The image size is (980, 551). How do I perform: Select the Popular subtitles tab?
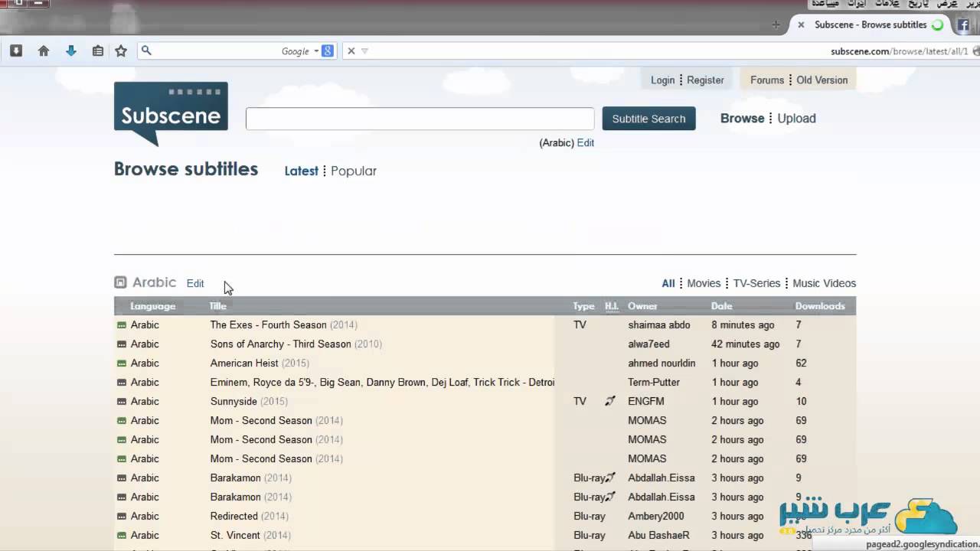pyautogui.click(x=354, y=171)
